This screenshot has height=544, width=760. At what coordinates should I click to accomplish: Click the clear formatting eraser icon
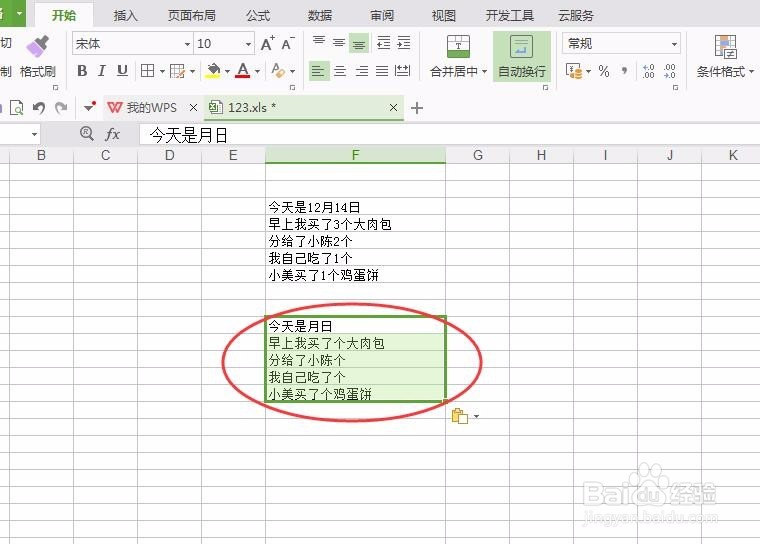point(278,71)
